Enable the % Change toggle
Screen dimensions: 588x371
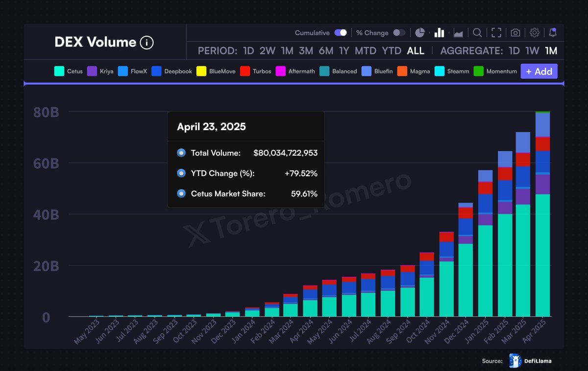399,33
